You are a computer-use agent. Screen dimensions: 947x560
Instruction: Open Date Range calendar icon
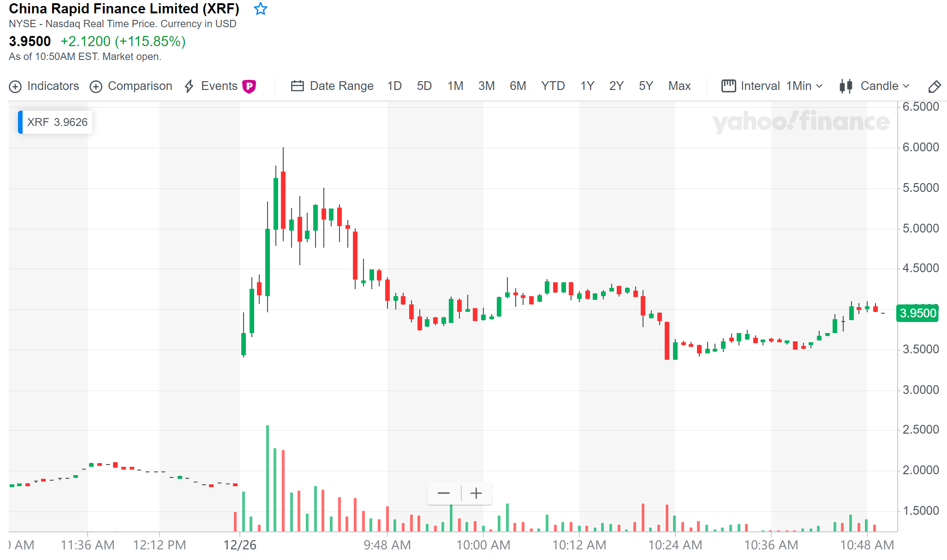[297, 86]
